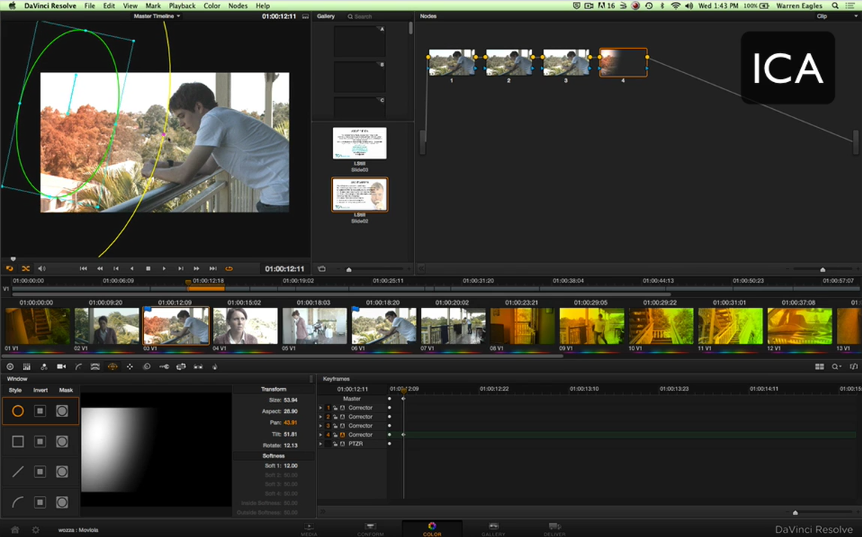
Task: Select the circular window style
Action: (18, 411)
